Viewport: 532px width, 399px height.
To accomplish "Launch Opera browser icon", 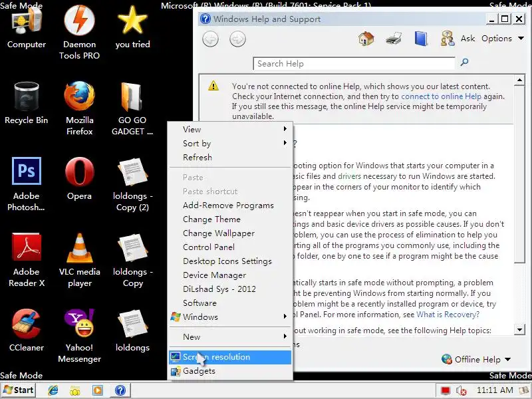I will [79, 179].
